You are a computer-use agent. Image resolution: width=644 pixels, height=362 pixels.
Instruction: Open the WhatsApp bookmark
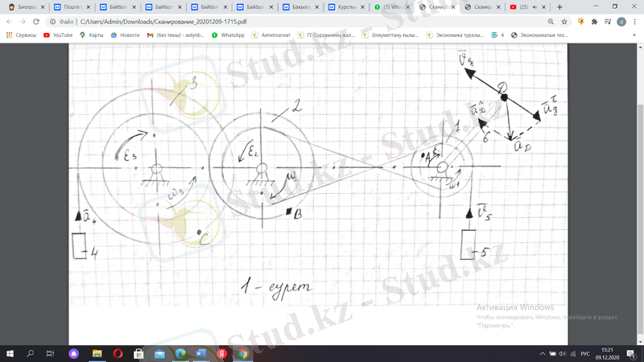pyautogui.click(x=228, y=35)
